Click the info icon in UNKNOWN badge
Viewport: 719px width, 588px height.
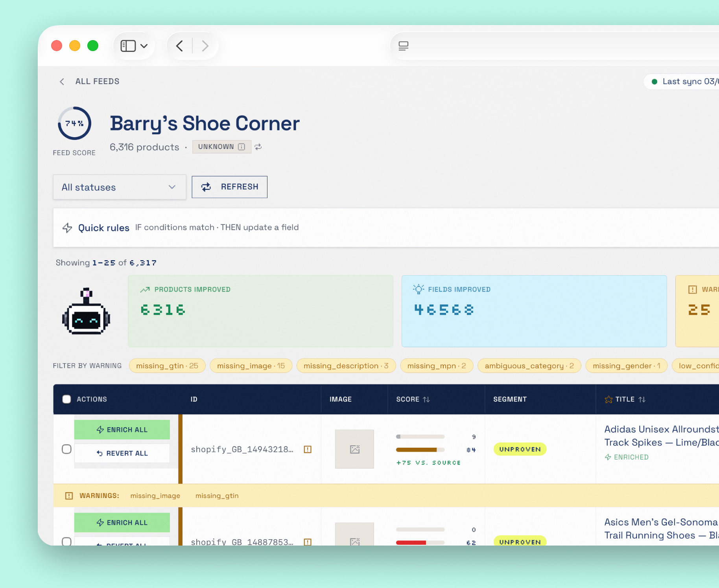coord(242,147)
